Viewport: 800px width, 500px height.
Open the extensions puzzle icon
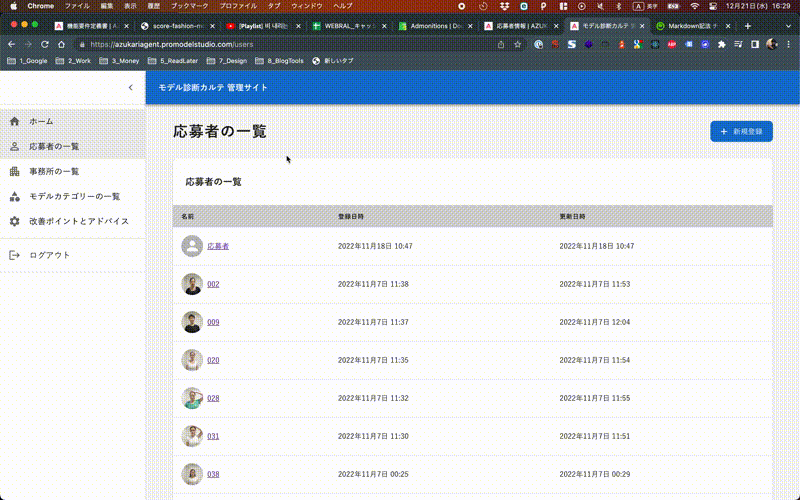point(721,44)
